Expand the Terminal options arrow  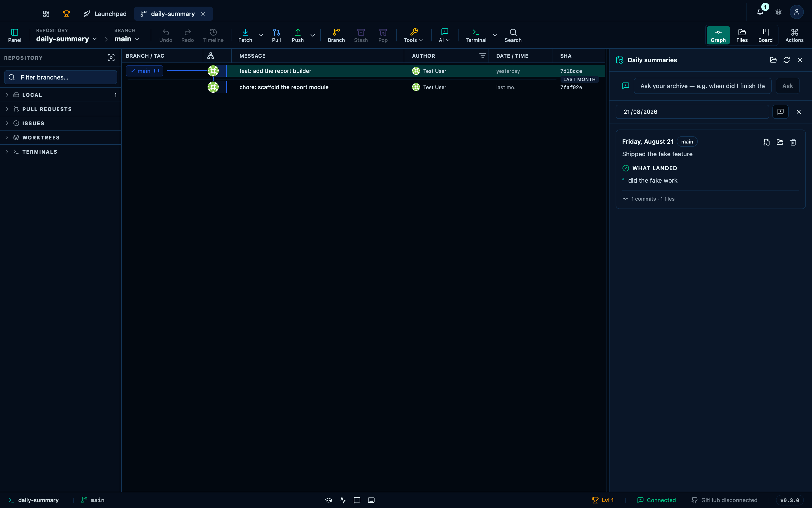tap(495, 35)
